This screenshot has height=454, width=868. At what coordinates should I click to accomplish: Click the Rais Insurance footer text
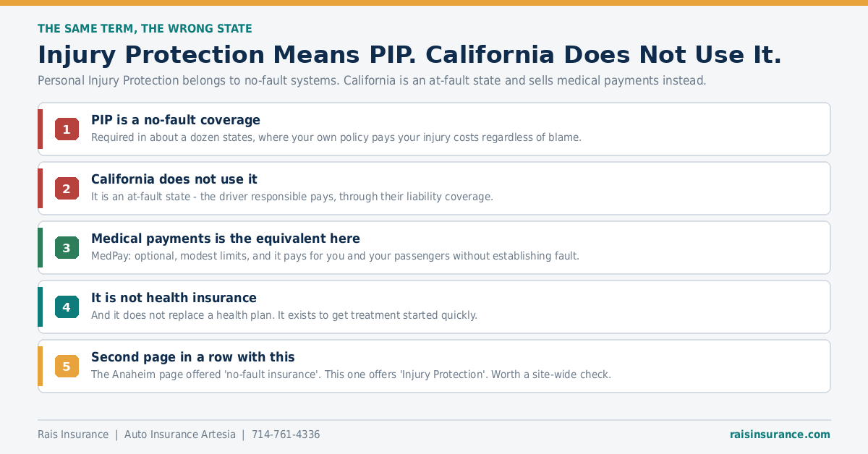[73, 434]
